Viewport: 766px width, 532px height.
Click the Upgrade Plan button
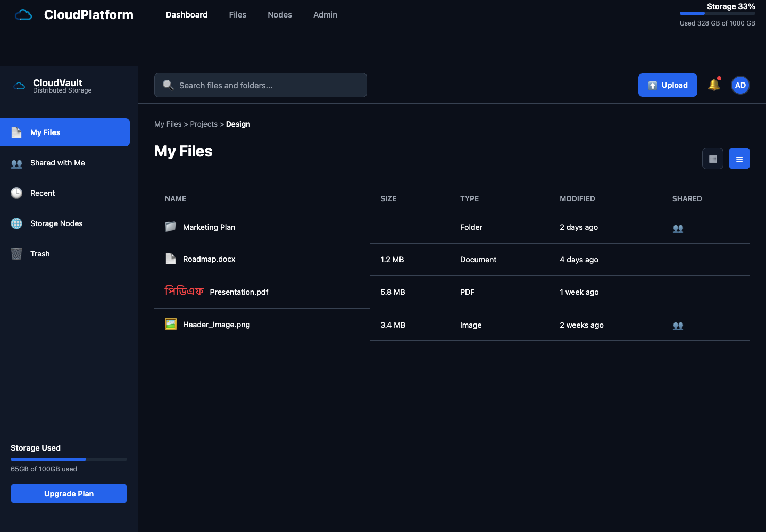coord(69,493)
